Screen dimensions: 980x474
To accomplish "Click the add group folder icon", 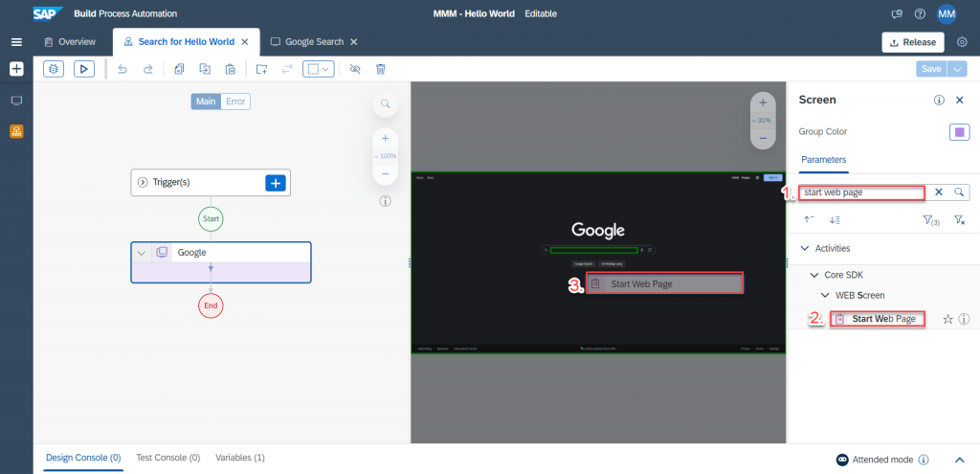I will click(262, 69).
